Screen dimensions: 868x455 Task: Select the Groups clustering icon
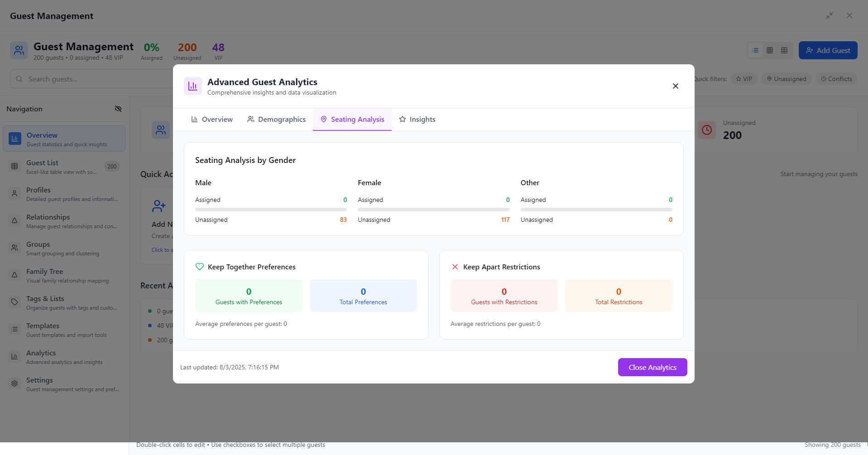[14, 248]
